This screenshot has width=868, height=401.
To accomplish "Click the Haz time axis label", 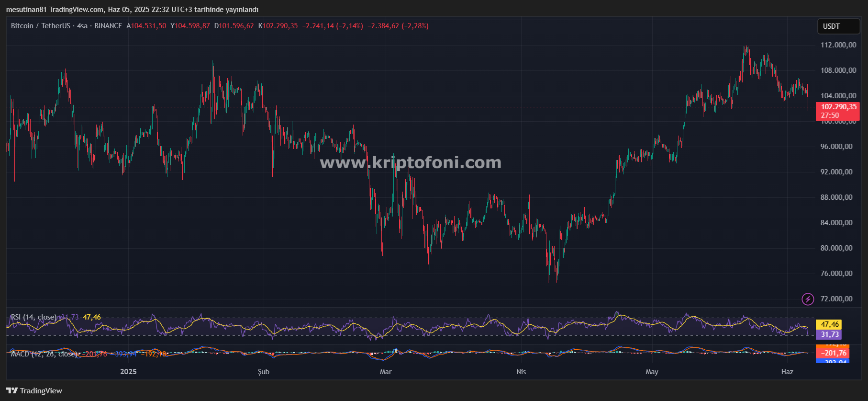I will 787,372.
